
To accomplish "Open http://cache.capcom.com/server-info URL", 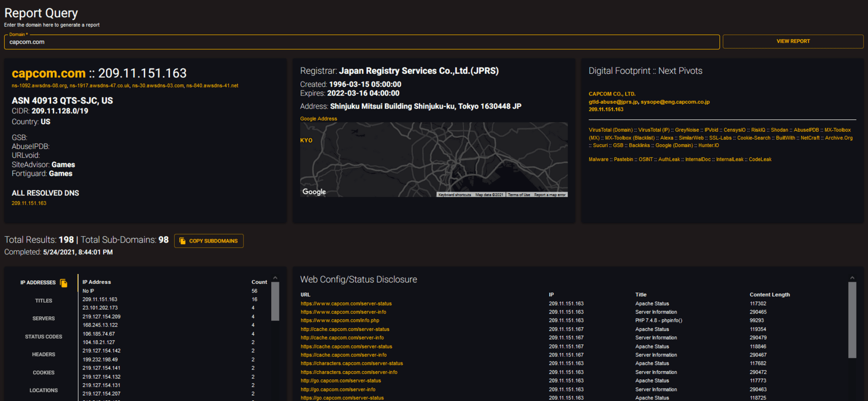I will 342,338.
